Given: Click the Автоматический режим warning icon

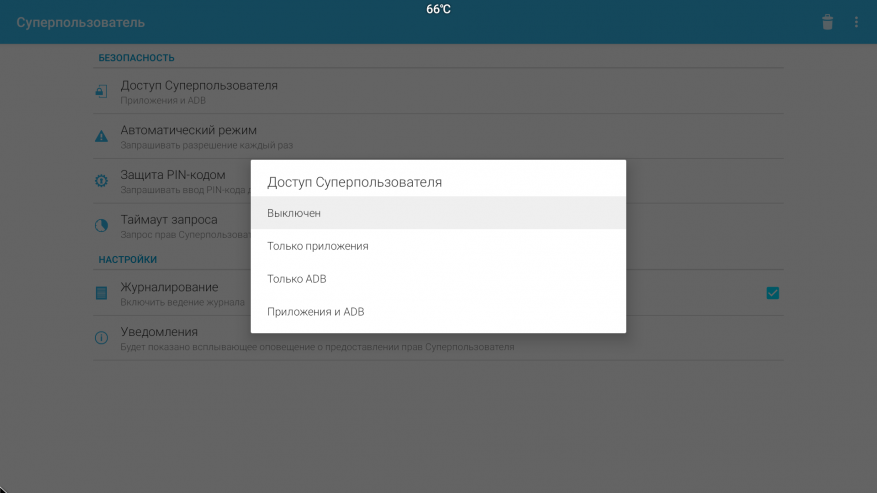Looking at the screenshot, I should click(101, 136).
